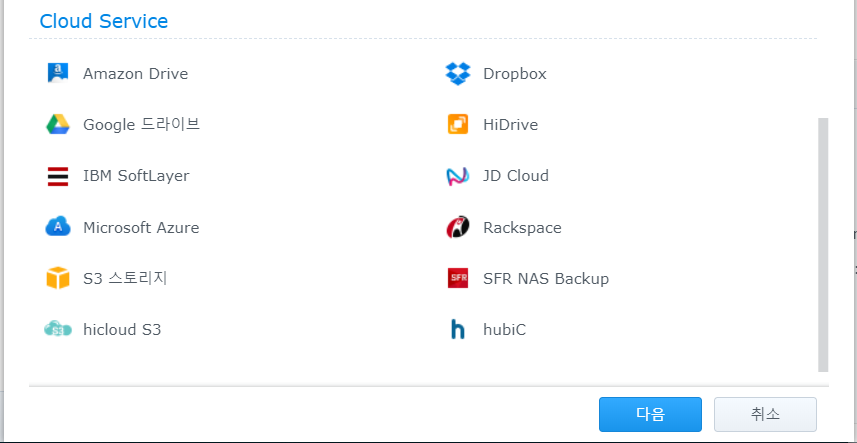Click the Rackspace label
This screenshot has width=857, height=443.
523,227
